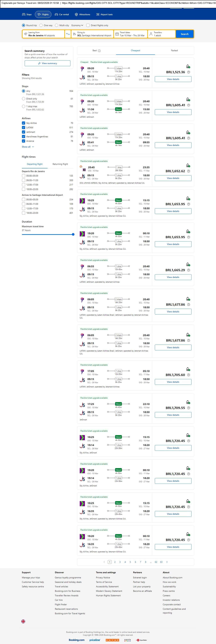Switch to Returning flight tab
Viewport: 216px width, 644px height.
point(60,164)
